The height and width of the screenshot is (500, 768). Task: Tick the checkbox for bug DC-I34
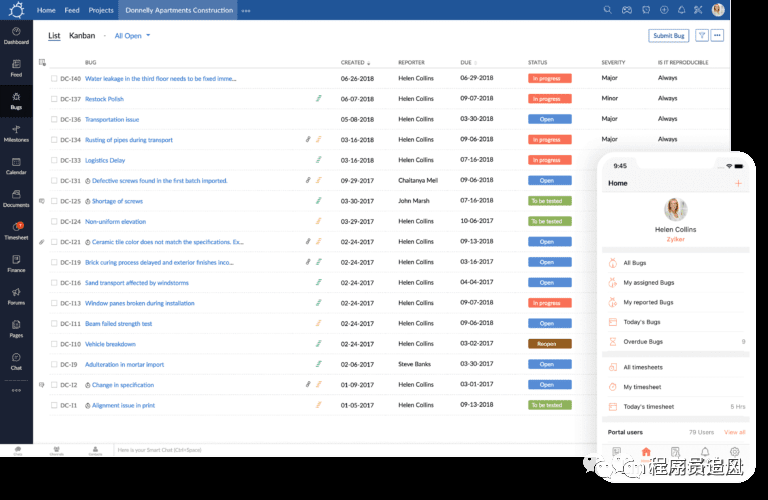[x=54, y=140]
